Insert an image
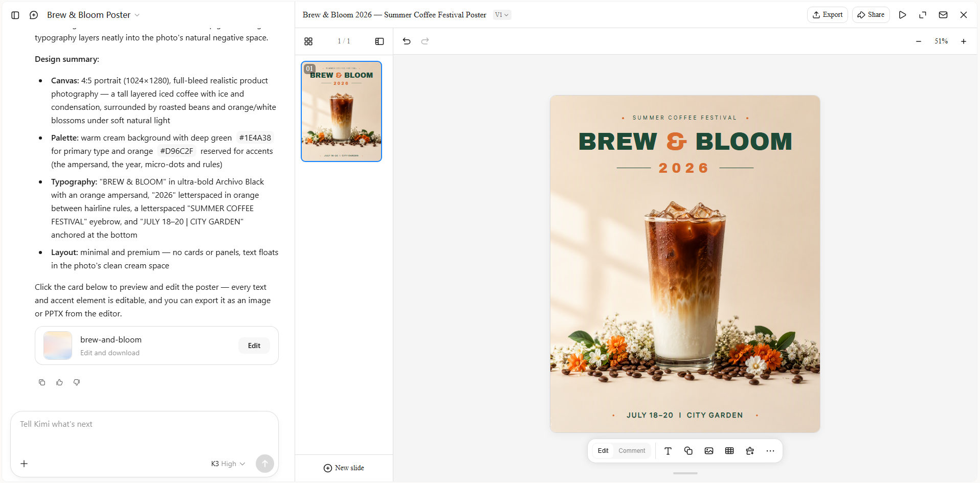The image size is (980, 483). [x=709, y=451]
